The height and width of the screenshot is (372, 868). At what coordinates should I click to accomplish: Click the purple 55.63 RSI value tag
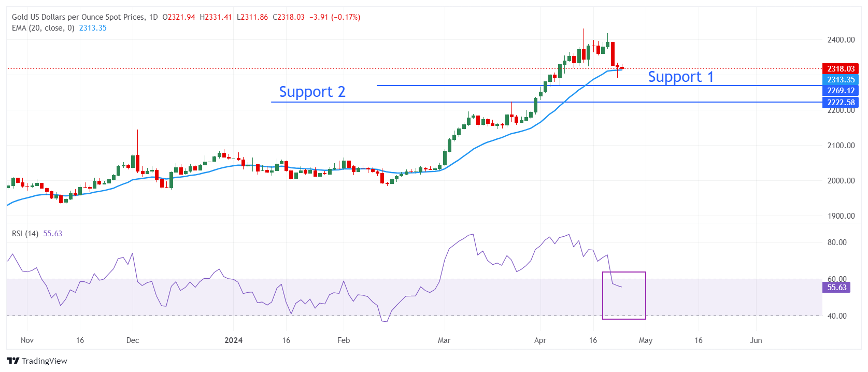pos(836,287)
